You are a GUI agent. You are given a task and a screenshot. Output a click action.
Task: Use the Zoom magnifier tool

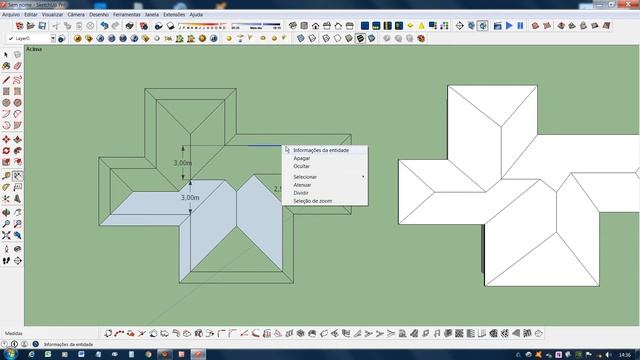[6, 224]
